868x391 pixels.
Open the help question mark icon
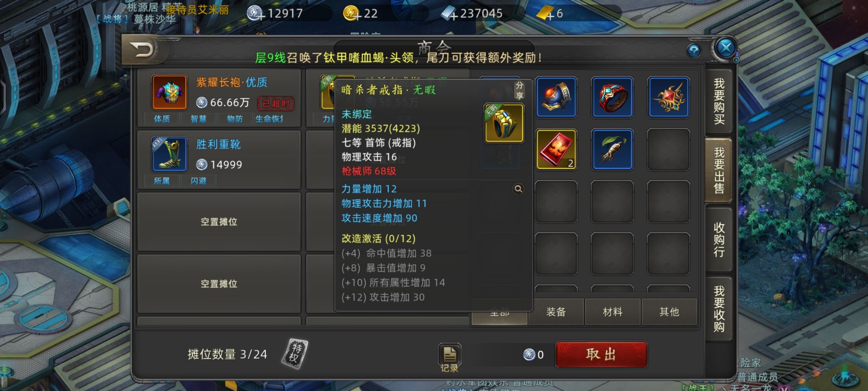[x=694, y=51]
